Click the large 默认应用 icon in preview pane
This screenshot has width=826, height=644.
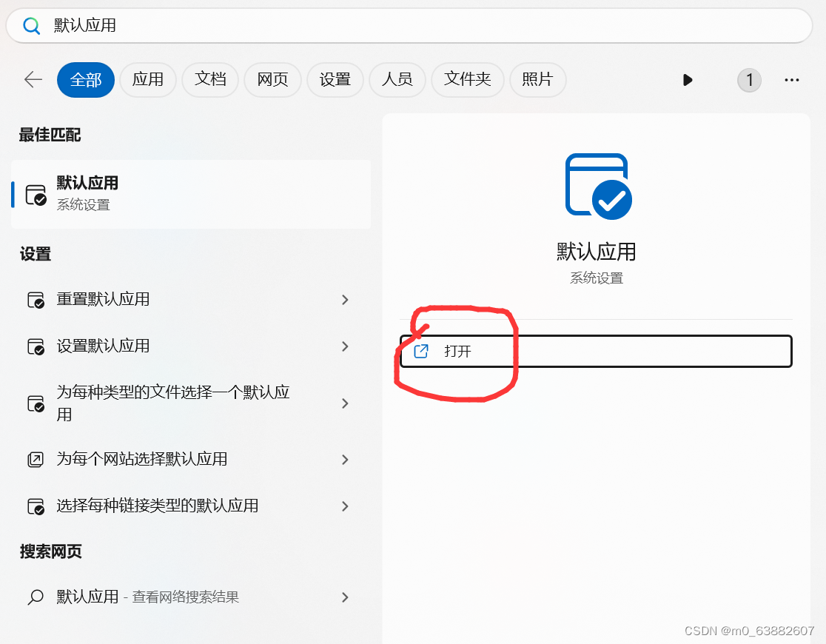599,186
